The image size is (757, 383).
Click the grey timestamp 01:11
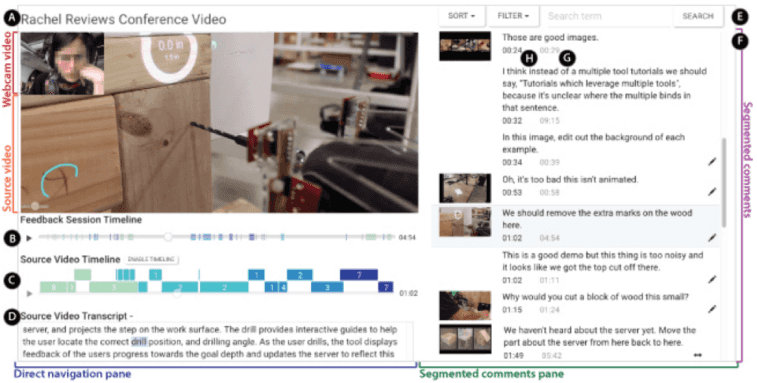pyautogui.click(x=549, y=280)
